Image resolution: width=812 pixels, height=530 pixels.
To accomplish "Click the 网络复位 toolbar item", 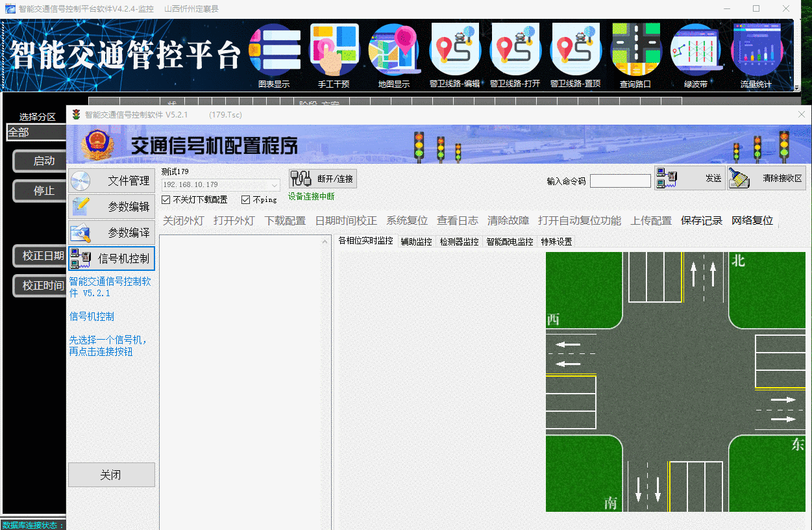I will 752,221.
